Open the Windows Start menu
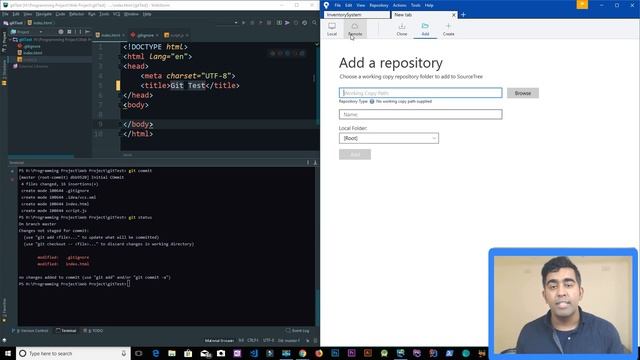This screenshot has width=640, height=360. [7, 353]
